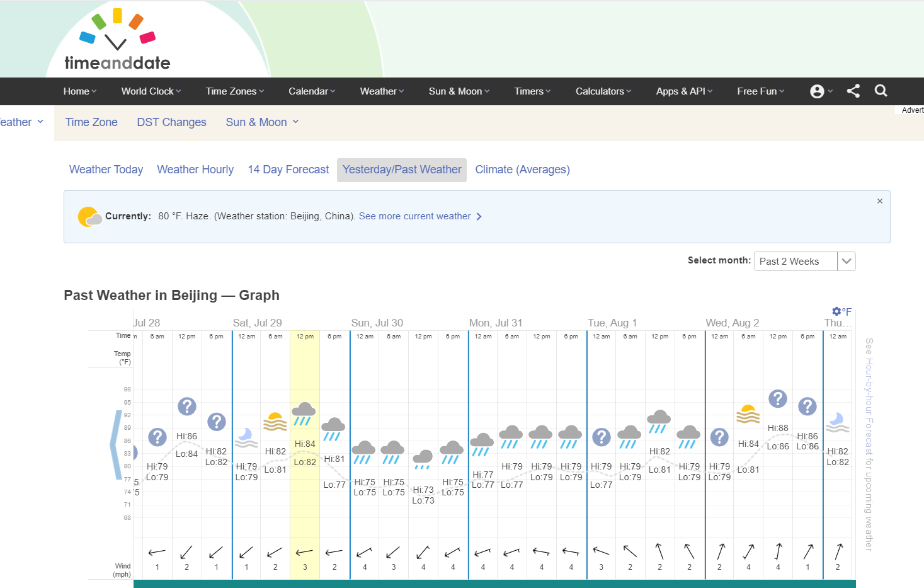Viewport: 924px width, 588px height.
Task: Click the teal bar beneath the graph
Action: 494,584
